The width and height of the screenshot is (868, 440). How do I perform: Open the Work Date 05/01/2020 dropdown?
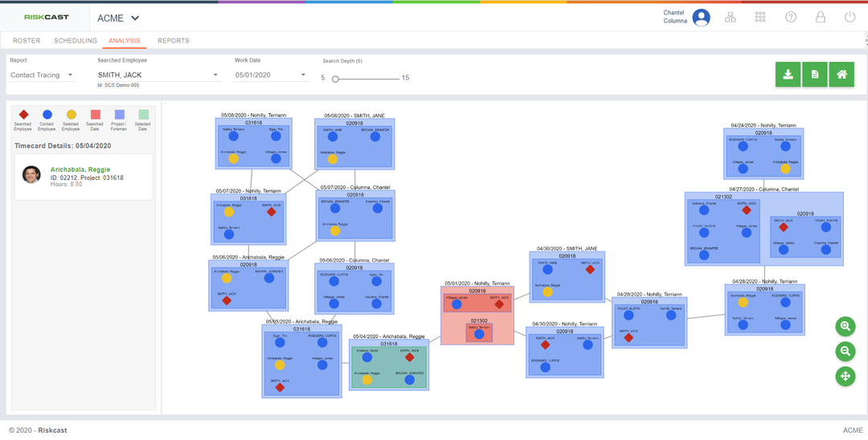(272, 75)
